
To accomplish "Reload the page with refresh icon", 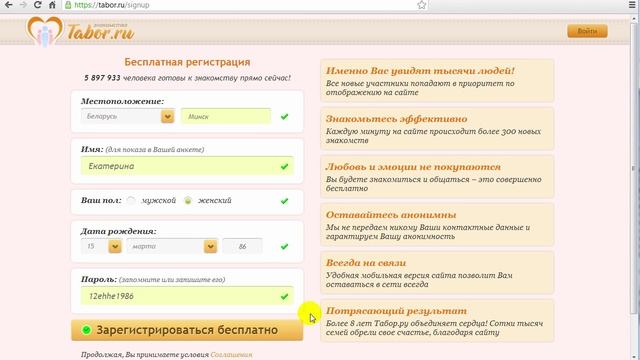I will 38,5.
